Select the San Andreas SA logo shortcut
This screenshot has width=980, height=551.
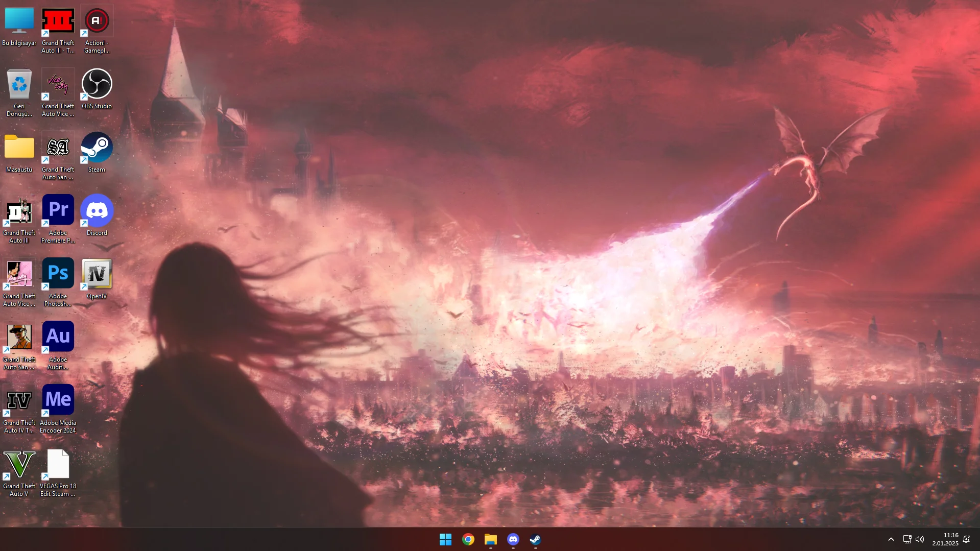pyautogui.click(x=58, y=156)
